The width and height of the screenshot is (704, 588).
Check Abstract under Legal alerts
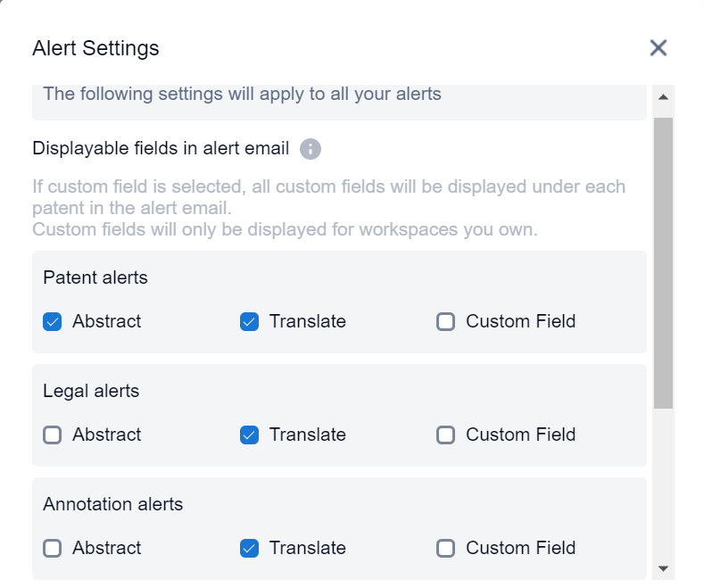tap(53, 435)
